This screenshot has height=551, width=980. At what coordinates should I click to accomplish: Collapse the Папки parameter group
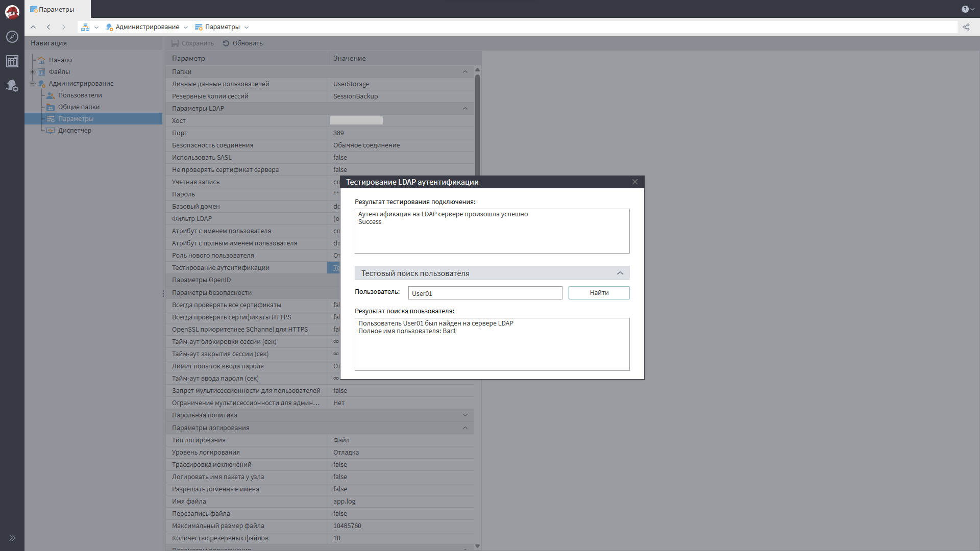point(465,72)
